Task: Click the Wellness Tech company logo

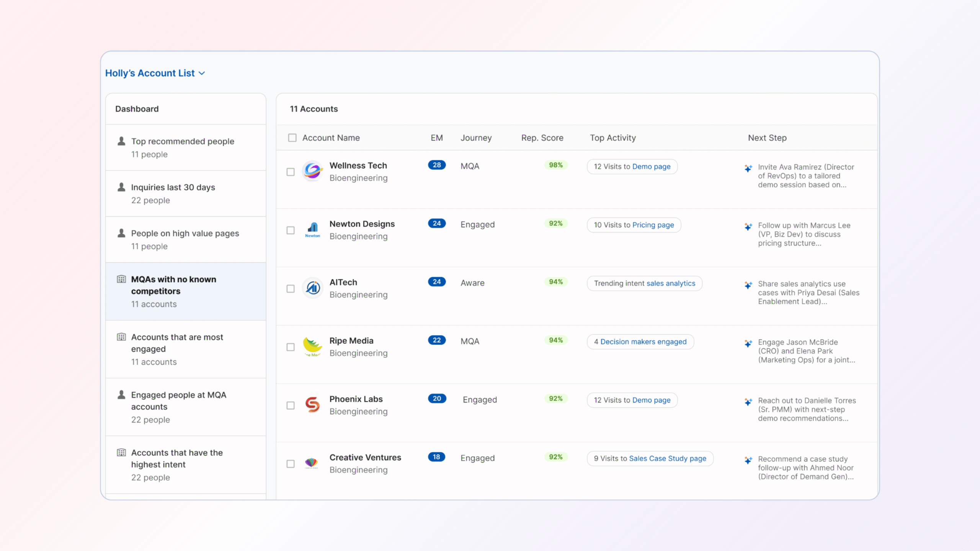Action: click(312, 171)
